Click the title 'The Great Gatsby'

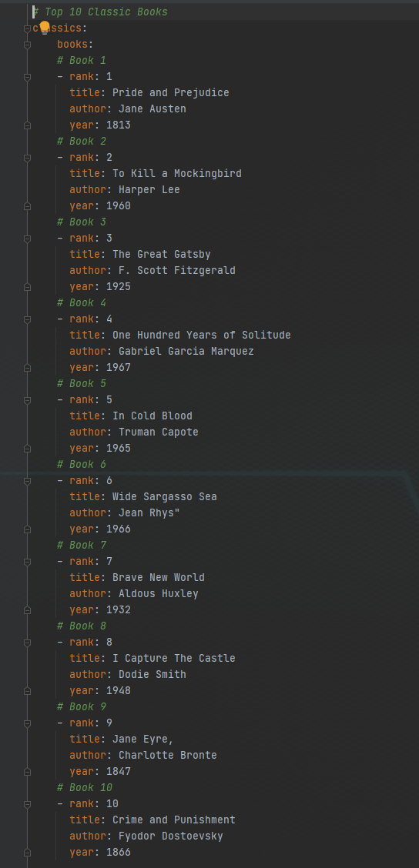(161, 255)
